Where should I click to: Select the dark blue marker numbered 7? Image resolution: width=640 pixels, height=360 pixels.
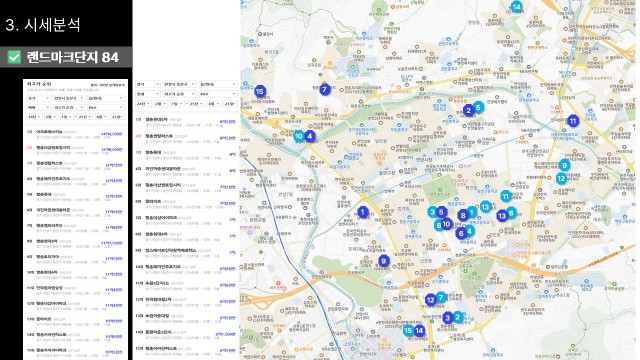click(x=324, y=89)
